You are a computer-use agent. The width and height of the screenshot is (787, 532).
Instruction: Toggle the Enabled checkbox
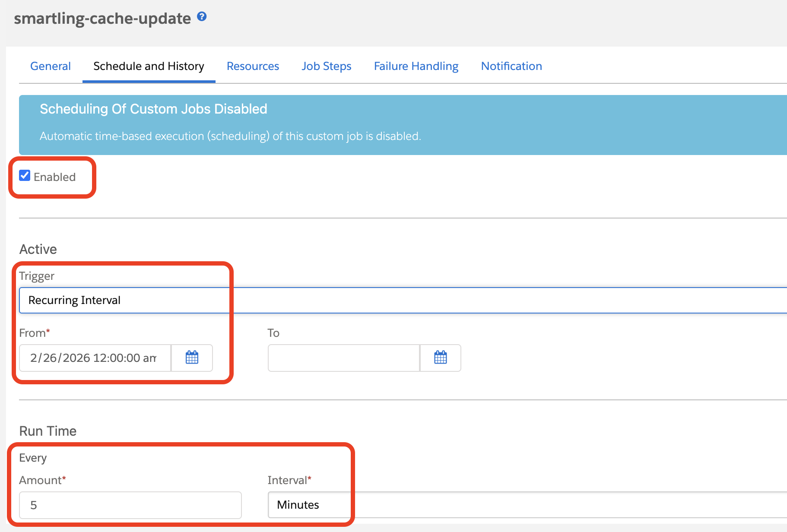[25, 176]
